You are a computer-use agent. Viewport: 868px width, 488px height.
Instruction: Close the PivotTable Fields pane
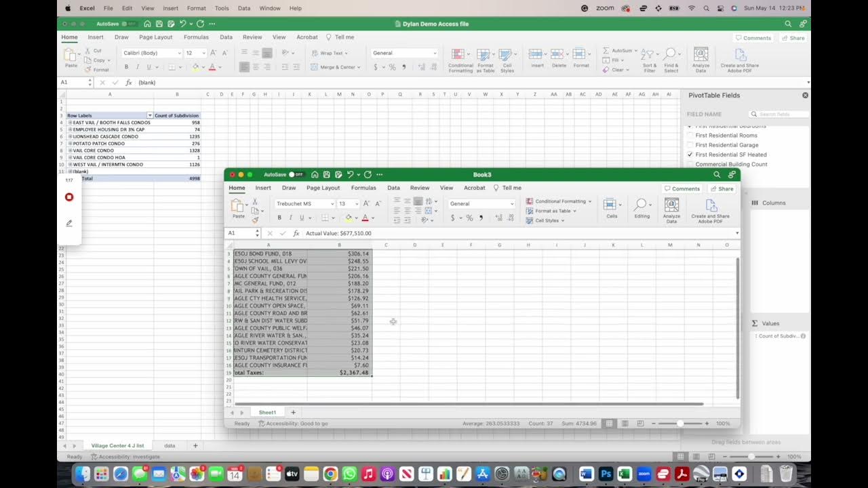pos(805,96)
